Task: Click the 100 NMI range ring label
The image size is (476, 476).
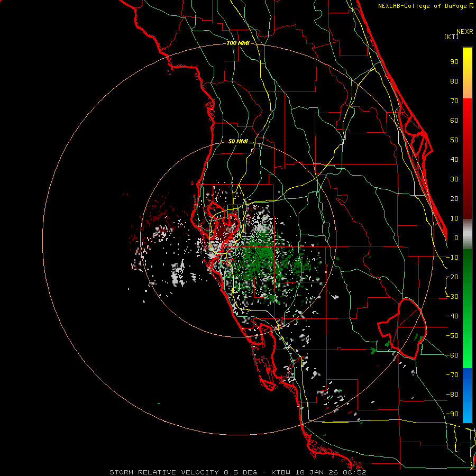Action: [x=238, y=43]
